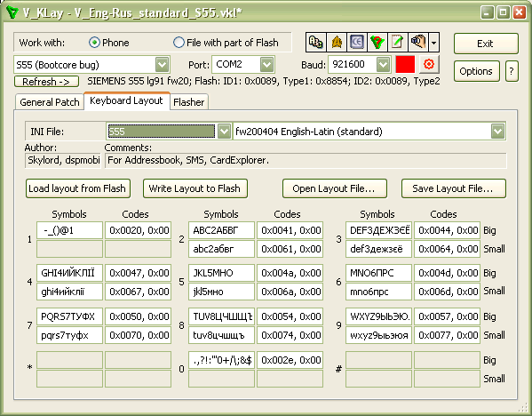
Task: Click key 6 Small symbols field mno6прс
Action: (378, 292)
